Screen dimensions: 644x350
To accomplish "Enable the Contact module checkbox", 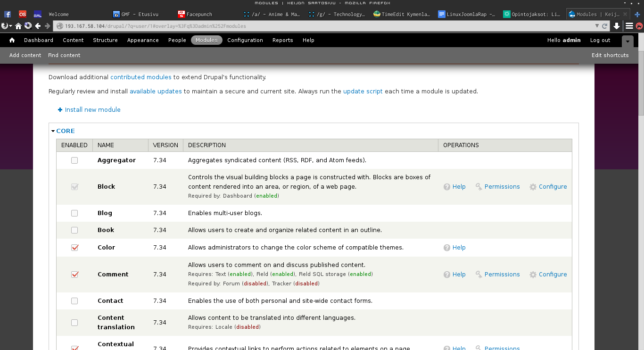I will point(74,301).
